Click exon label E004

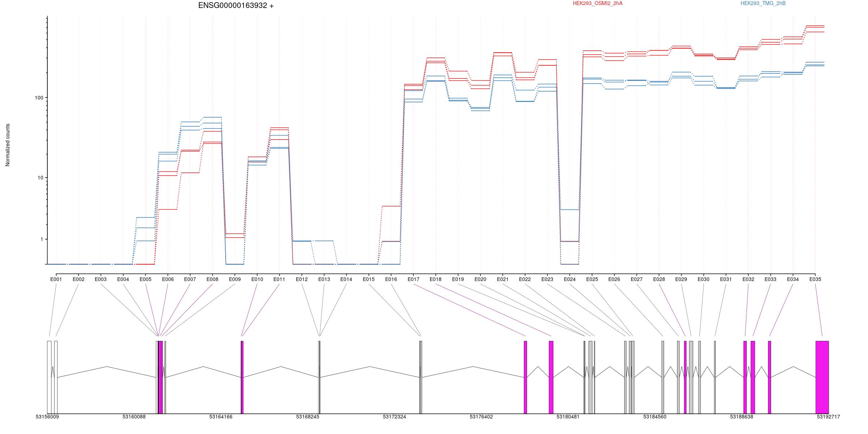coord(123,279)
